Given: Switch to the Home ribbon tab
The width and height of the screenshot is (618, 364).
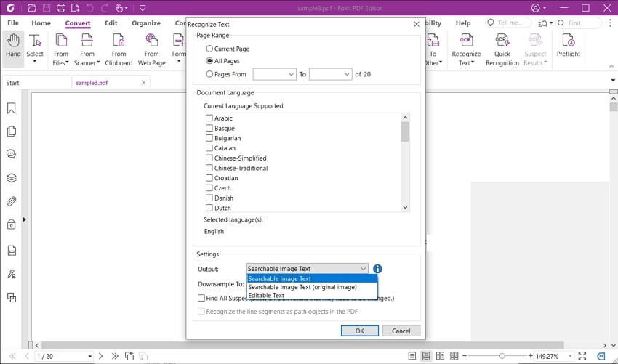Looking at the screenshot, I should pos(41,23).
